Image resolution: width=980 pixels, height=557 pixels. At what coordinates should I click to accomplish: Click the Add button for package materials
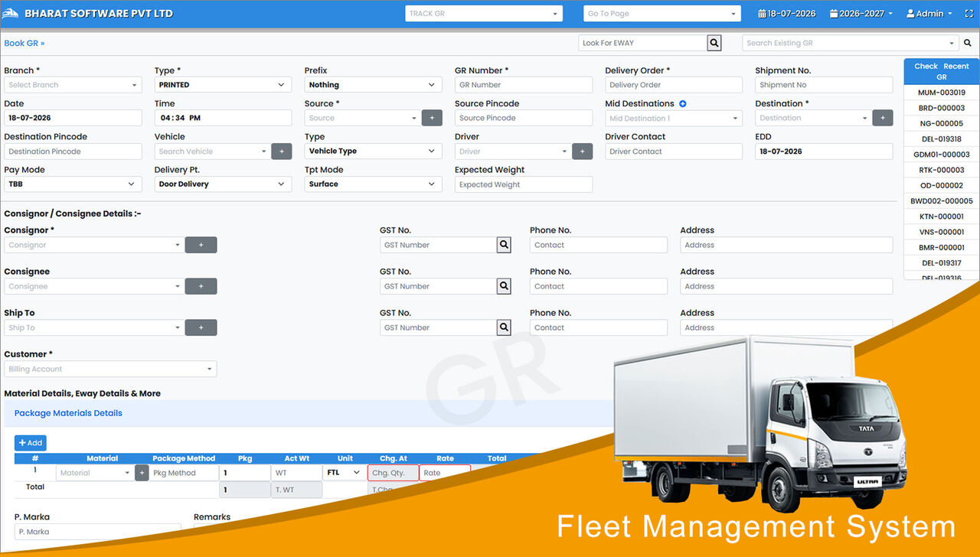tap(31, 443)
